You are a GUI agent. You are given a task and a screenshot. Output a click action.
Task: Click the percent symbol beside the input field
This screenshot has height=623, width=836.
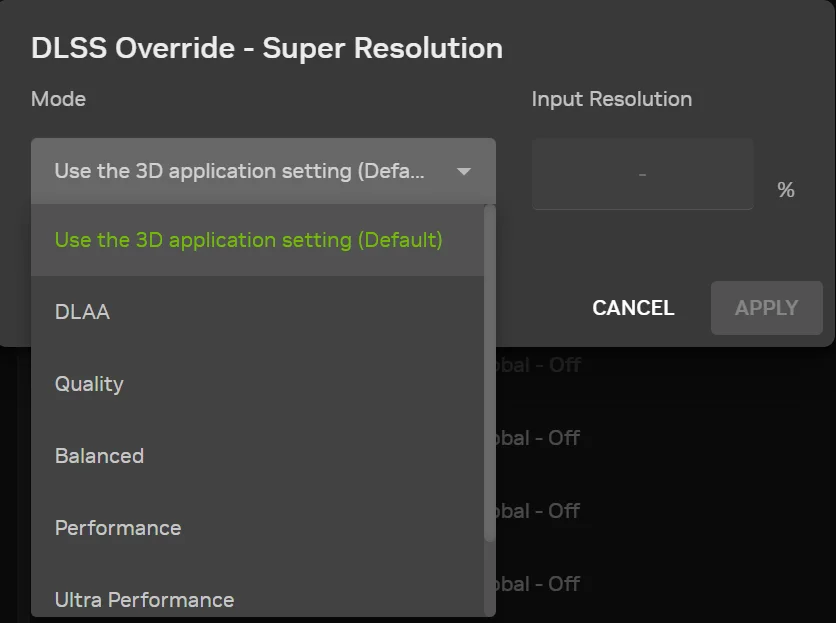pos(786,190)
